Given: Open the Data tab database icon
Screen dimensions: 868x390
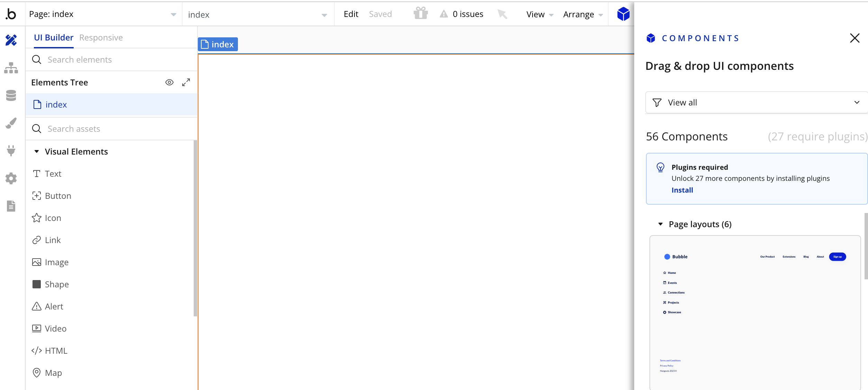Looking at the screenshot, I should pos(11,95).
